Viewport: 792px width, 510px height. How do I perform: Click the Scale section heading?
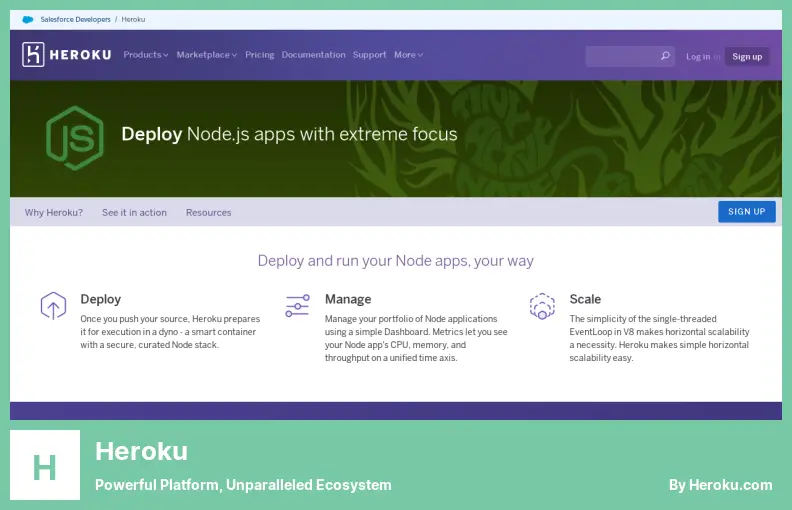pyautogui.click(x=585, y=299)
